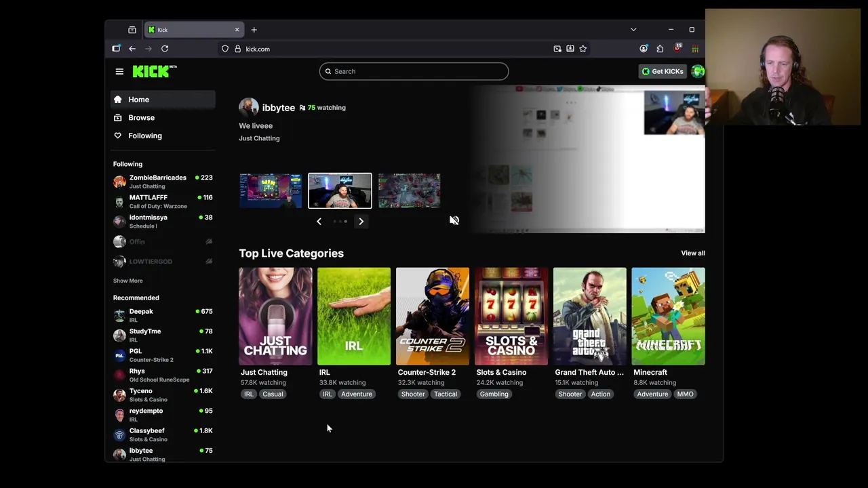The width and height of the screenshot is (868, 488).
Task: Click the Tactical tag under Counter-Strike 2
Action: 446,394
